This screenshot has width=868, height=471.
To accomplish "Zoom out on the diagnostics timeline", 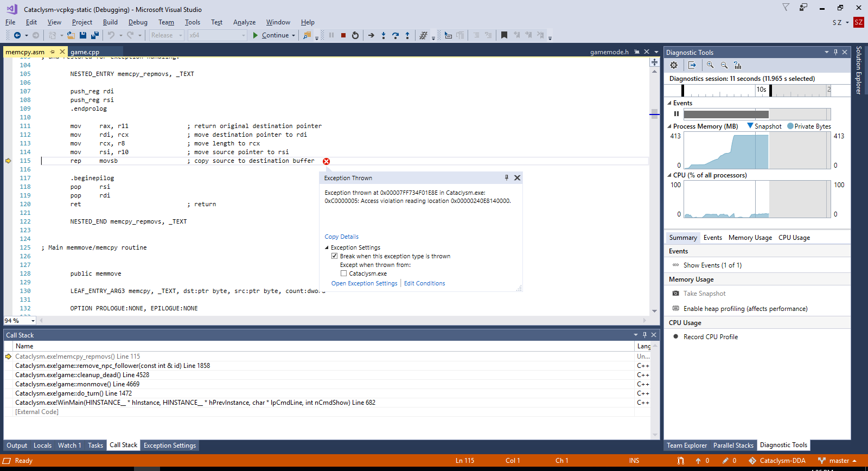I will click(x=724, y=65).
